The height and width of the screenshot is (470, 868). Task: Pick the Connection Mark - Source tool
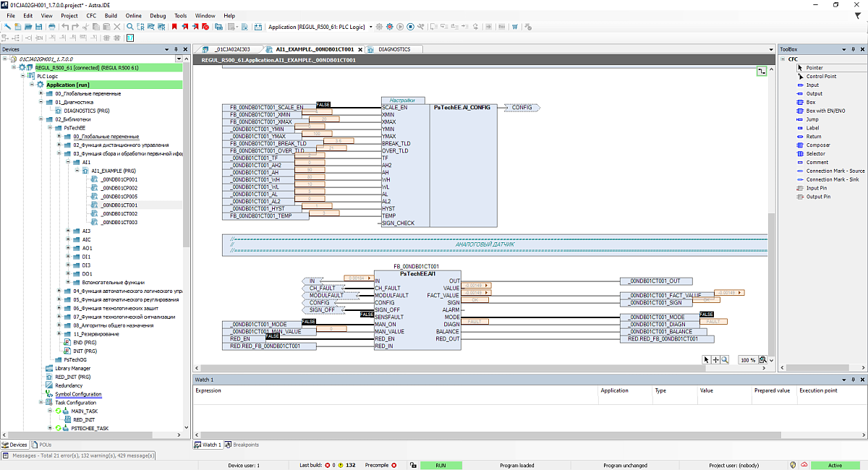[835, 171]
